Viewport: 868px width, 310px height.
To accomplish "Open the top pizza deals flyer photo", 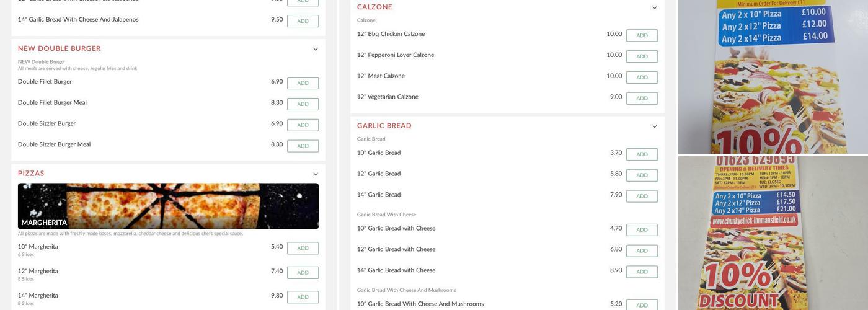I will pyautogui.click(x=773, y=76).
